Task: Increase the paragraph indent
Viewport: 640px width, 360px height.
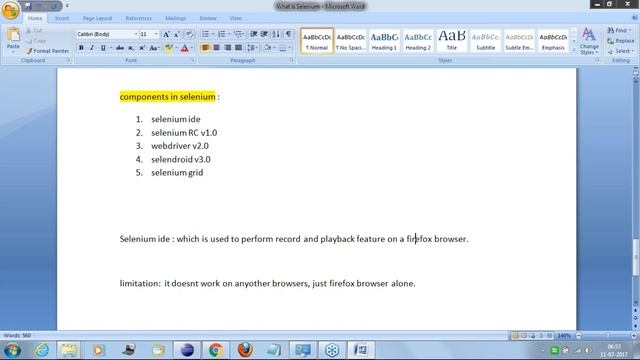Action: pos(264,34)
